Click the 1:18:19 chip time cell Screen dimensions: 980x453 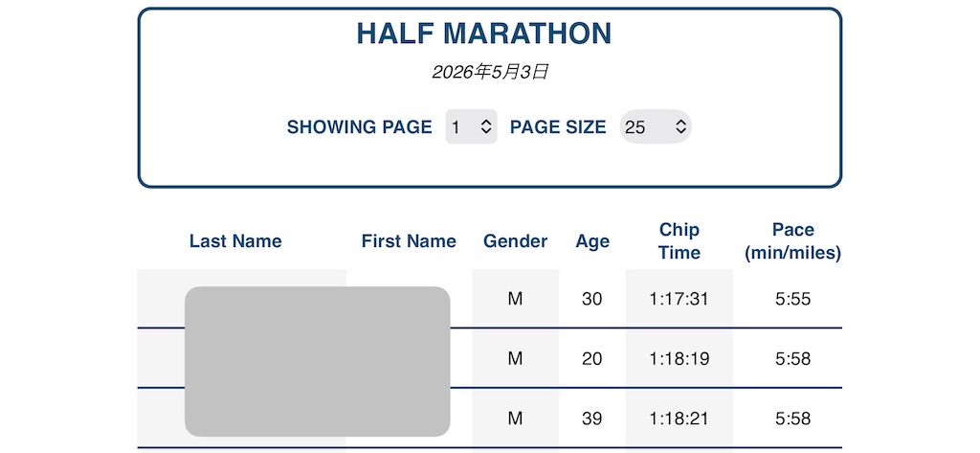click(679, 359)
